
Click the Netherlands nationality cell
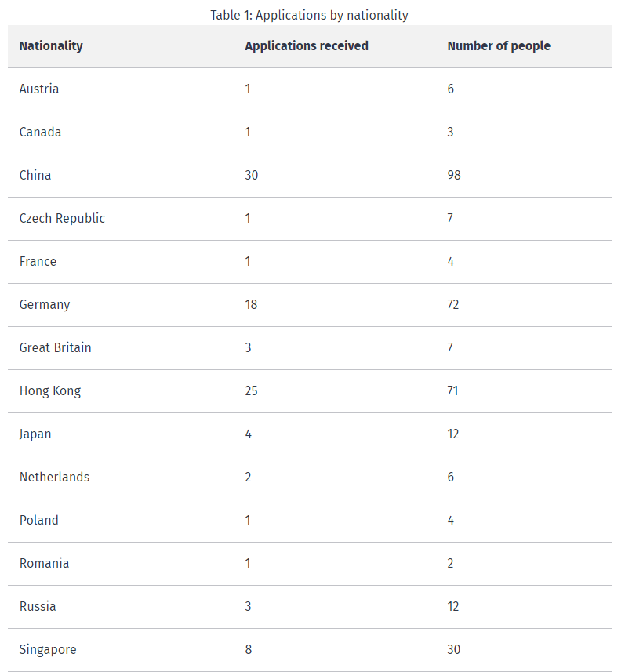coord(54,478)
